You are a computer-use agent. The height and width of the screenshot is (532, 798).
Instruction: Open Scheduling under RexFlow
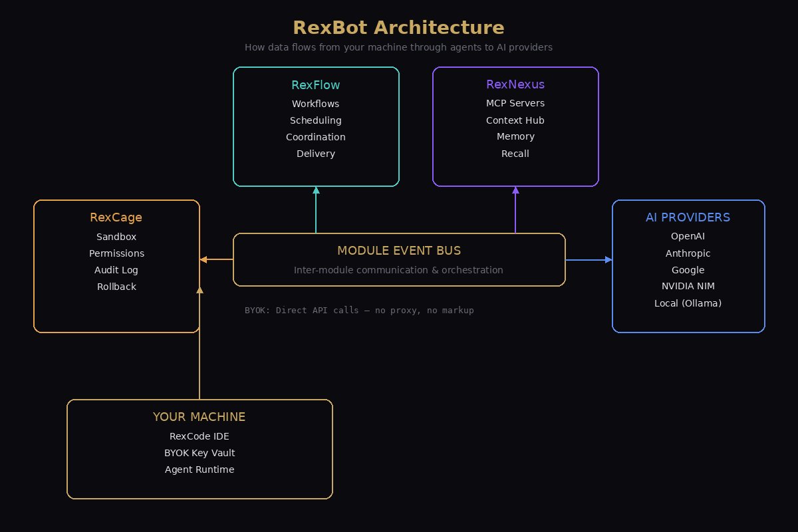click(315, 120)
